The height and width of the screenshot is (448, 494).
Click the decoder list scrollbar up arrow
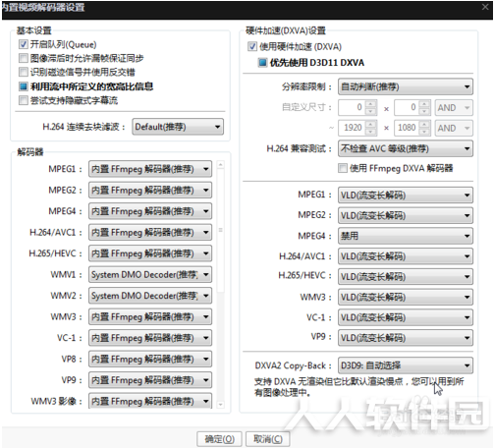click(x=221, y=164)
